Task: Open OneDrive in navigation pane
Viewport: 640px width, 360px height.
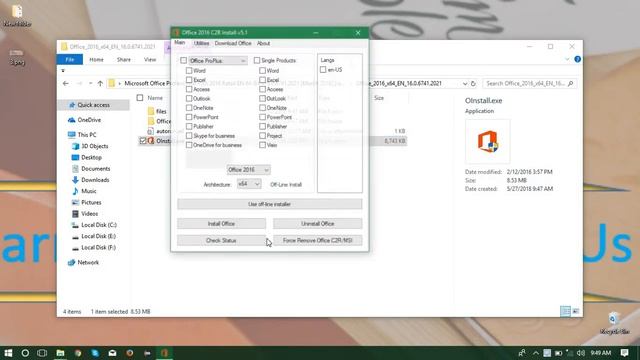Action: tap(89, 120)
